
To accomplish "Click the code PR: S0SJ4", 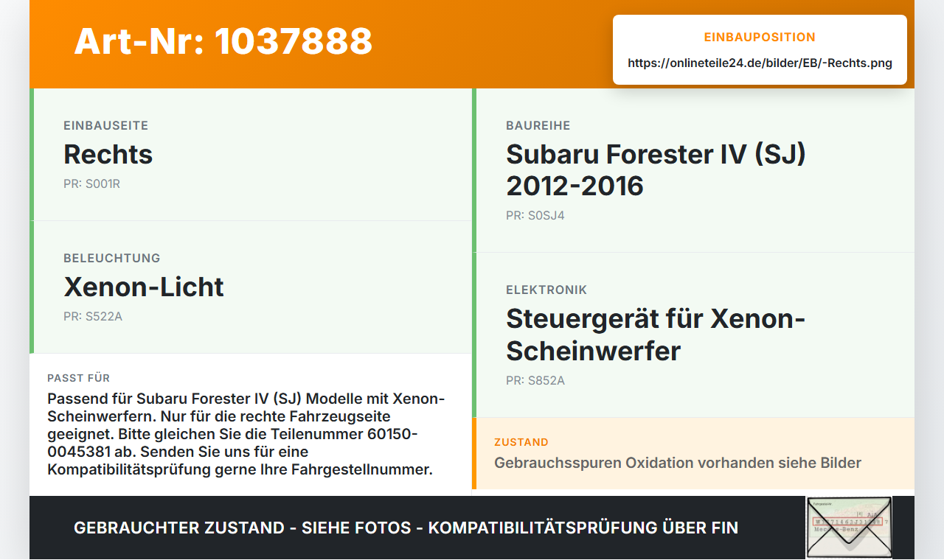I will pyautogui.click(x=535, y=216).
